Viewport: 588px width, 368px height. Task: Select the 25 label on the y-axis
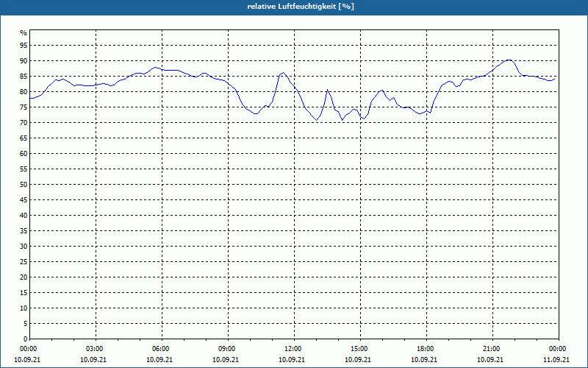point(24,262)
